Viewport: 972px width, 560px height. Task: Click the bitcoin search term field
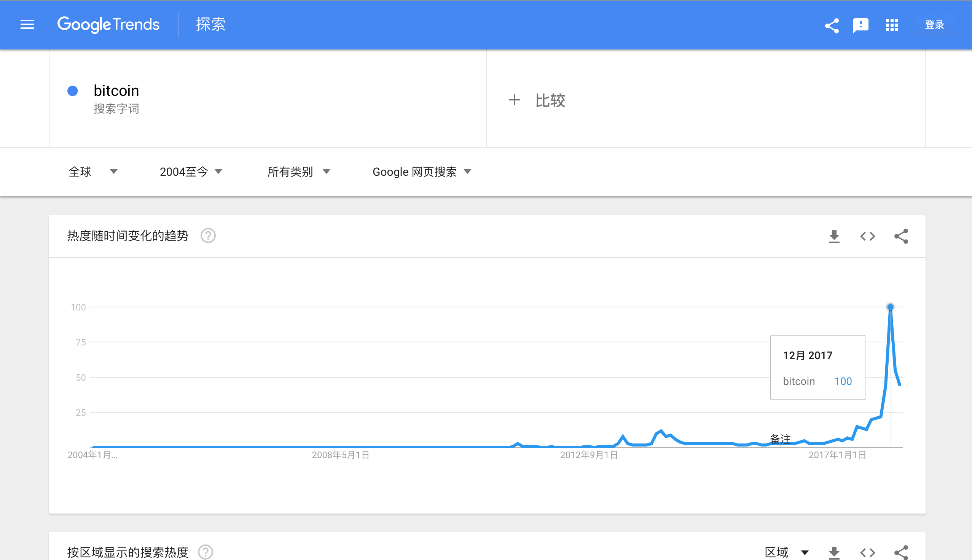coord(116,91)
